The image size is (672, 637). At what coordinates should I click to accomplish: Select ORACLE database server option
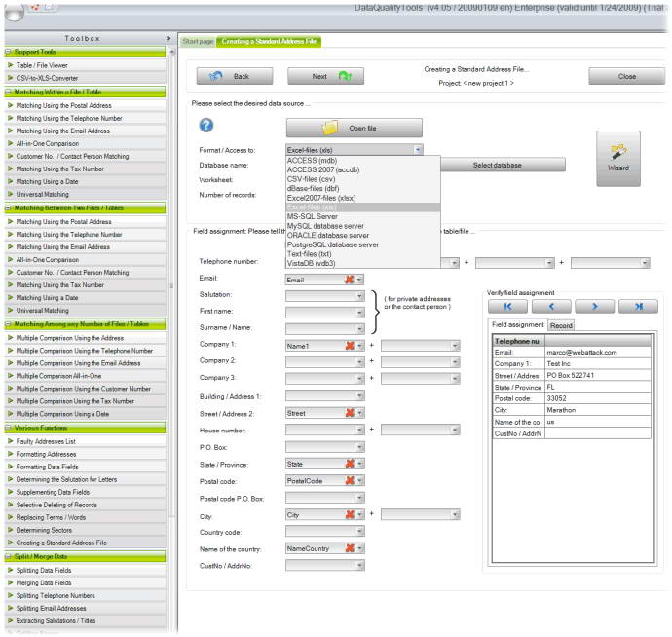click(362, 236)
